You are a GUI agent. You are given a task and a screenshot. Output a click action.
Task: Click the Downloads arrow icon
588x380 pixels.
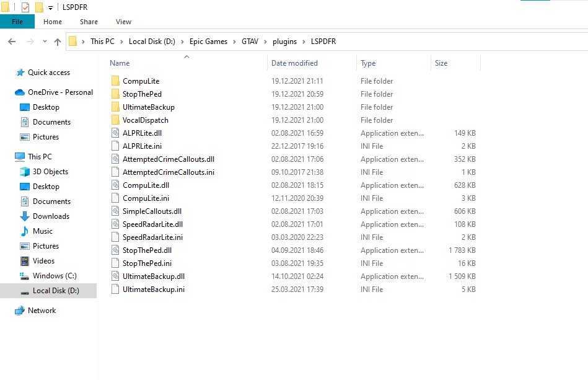click(25, 216)
